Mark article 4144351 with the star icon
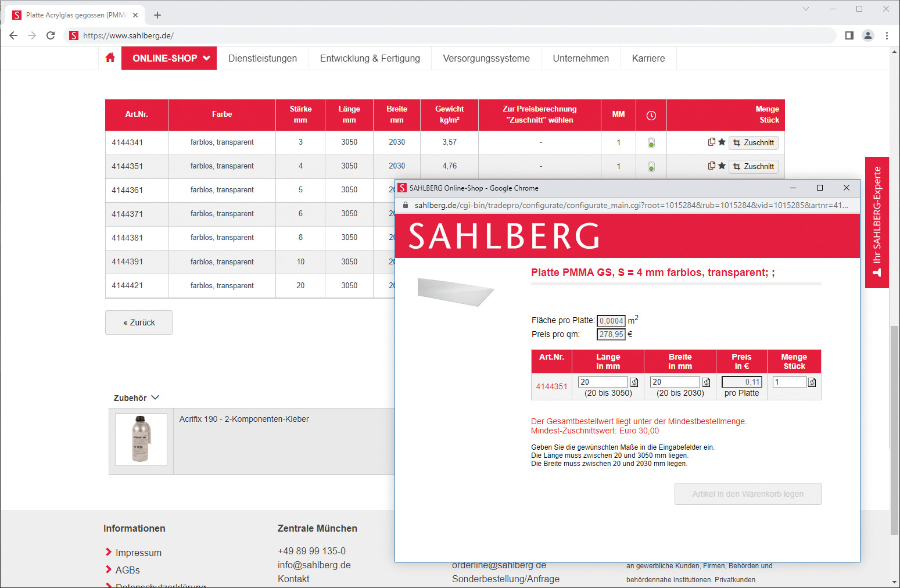The width and height of the screenshot is (900, 588). (722, 166)
